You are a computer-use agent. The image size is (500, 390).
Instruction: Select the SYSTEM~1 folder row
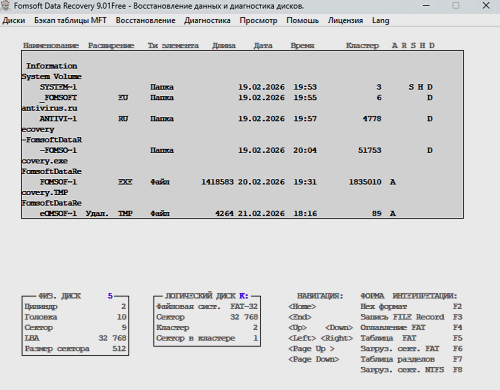click(242, 87)
